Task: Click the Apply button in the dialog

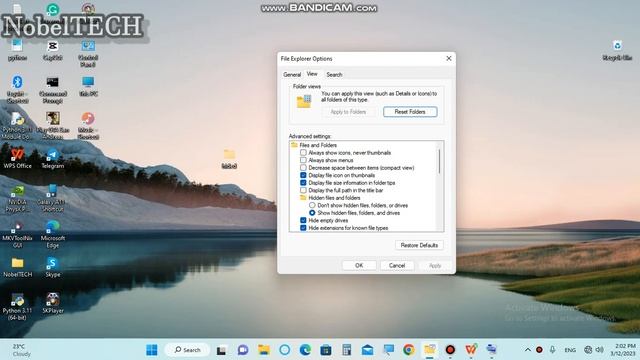Action: (435, 266)
